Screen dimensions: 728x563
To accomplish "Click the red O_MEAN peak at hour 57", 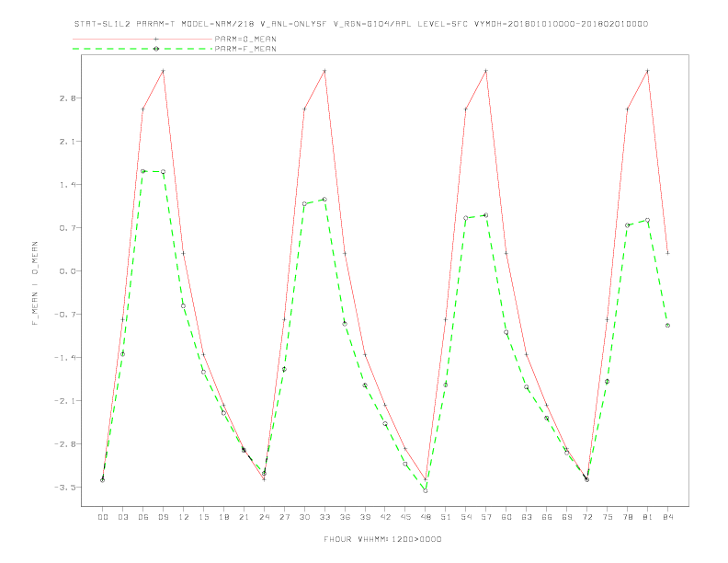I will [x=486, y=71].
